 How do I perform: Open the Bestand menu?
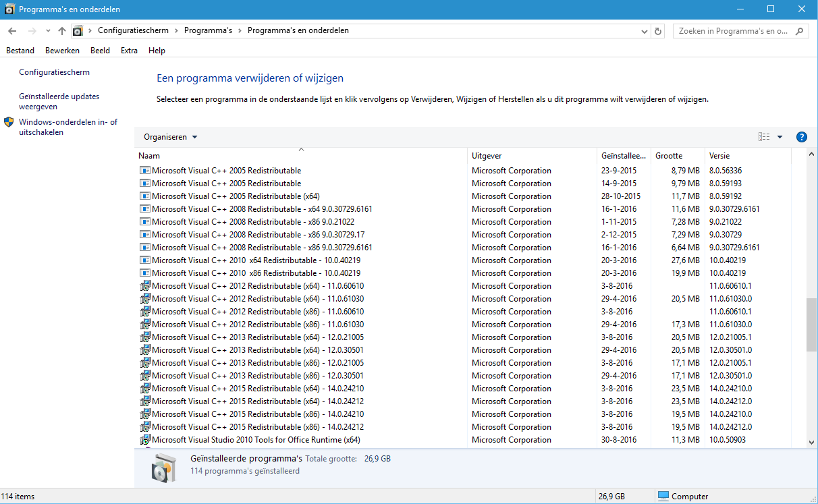20,51
